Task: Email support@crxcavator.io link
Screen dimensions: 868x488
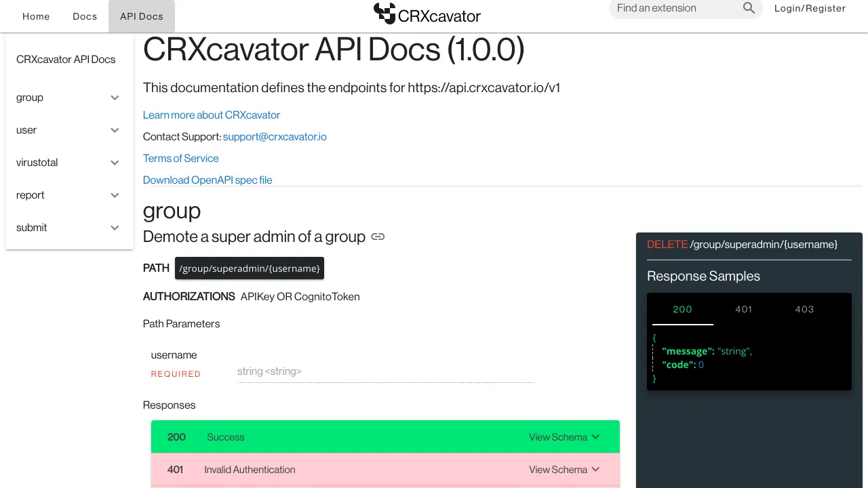Action: [275, 137]
